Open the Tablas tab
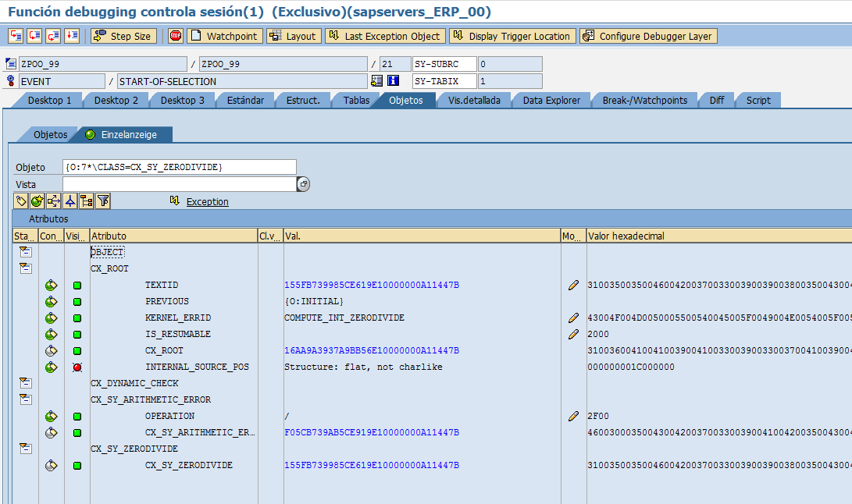Screen dimensions: 852x504 click(x=356, y=101)
